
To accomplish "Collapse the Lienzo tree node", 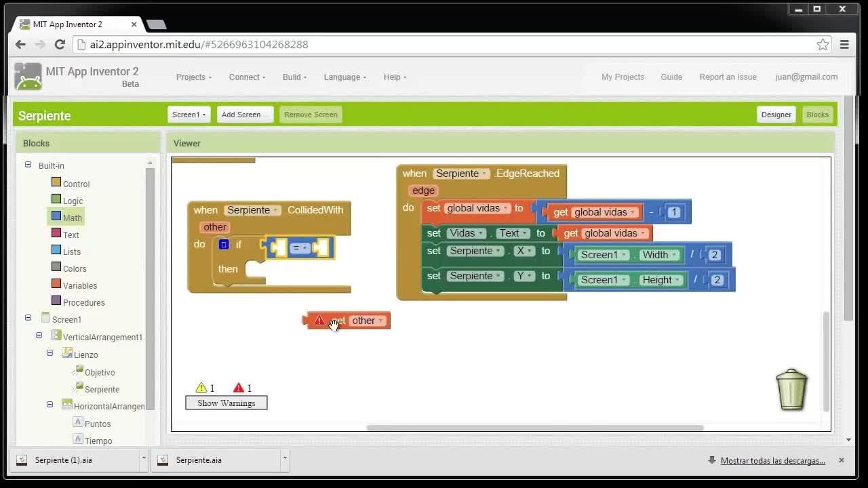I will [x=50, y=352].
